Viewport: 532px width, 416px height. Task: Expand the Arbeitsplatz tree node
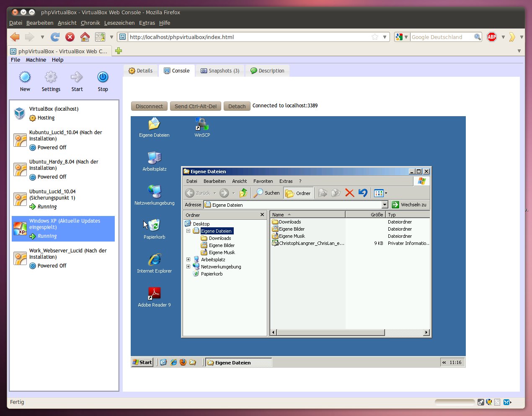pyautogui.click(x=188, y=260)
